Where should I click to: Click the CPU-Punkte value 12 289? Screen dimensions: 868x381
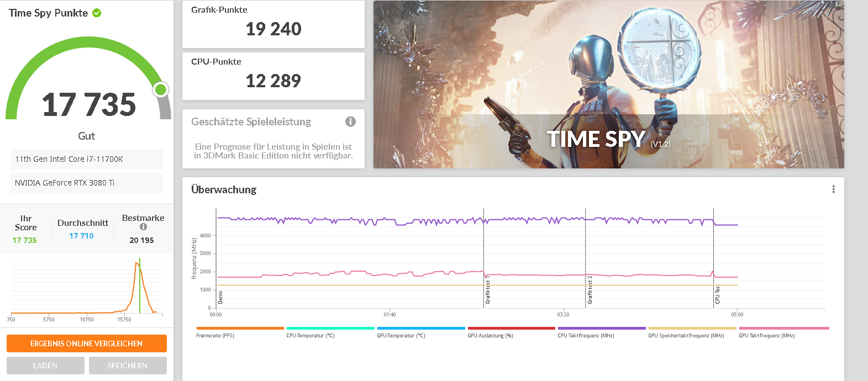273,81
